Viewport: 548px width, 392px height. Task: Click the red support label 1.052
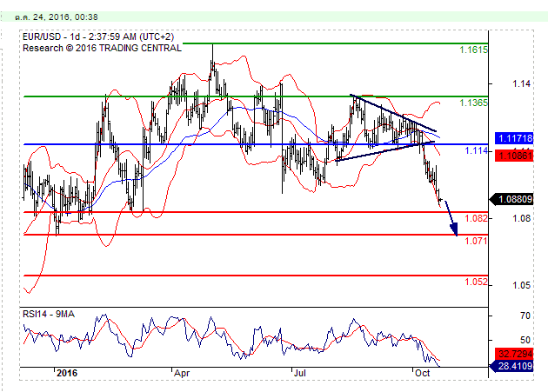476,282
